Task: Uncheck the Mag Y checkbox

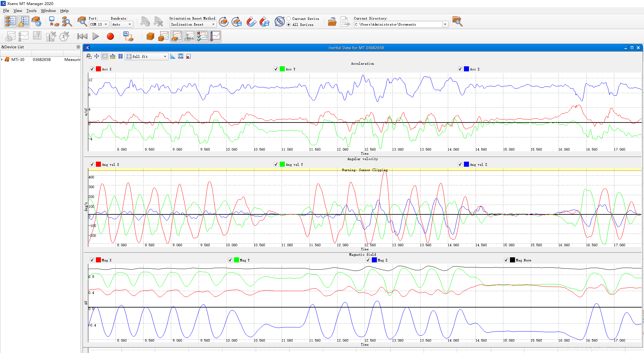Action: click(x=230, y=260)
